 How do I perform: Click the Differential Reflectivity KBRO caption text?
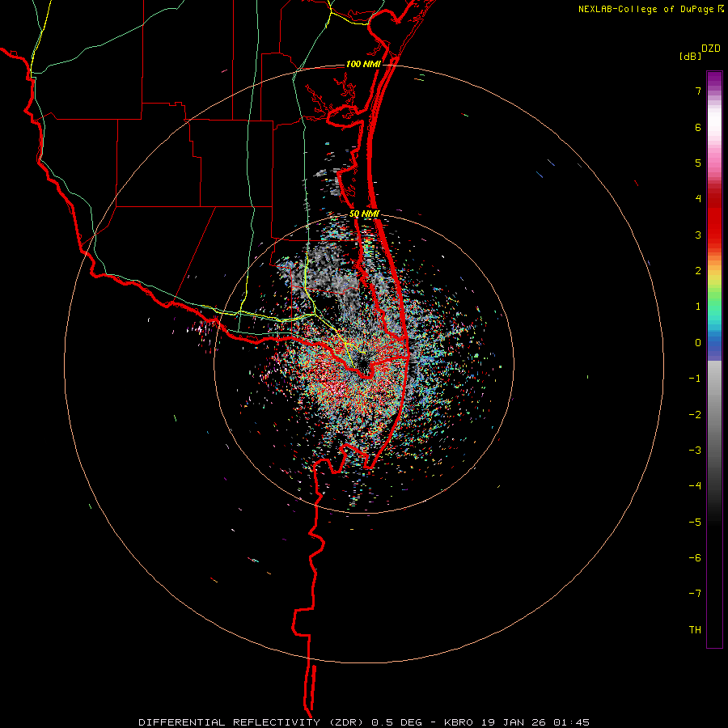point(364,722)
